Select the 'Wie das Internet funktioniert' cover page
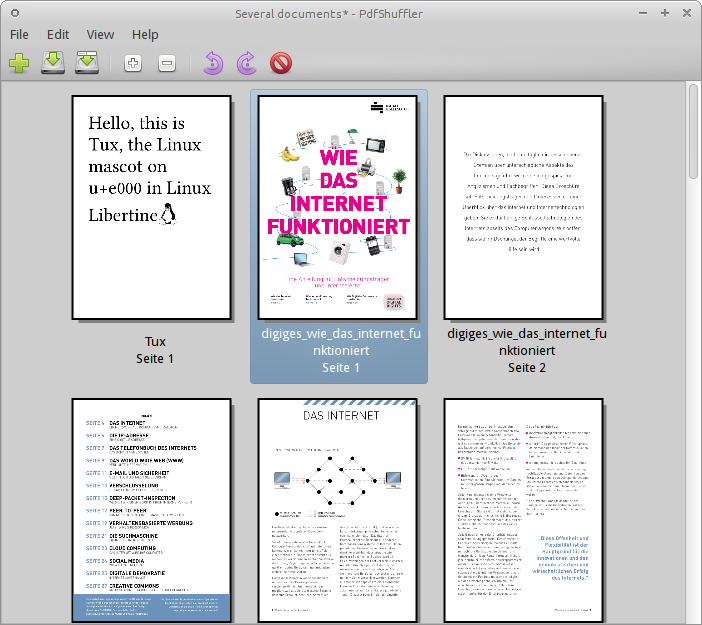The height and width of the screenshot is (625, 702). (x=338, y=208)
